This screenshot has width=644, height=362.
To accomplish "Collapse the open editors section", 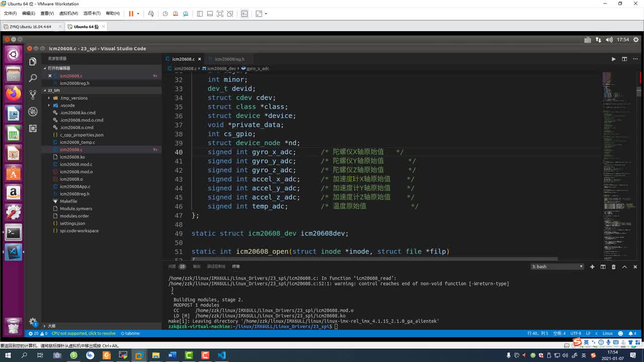I will click(102, 68).
